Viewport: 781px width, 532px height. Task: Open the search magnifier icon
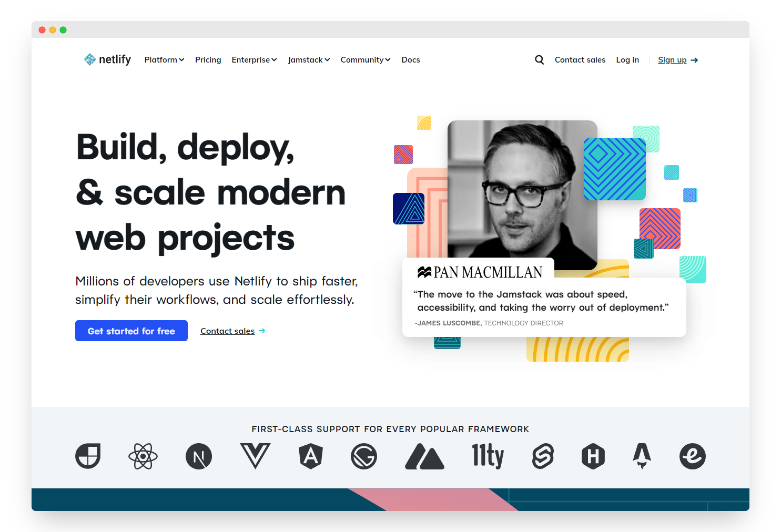click(539, 60)
